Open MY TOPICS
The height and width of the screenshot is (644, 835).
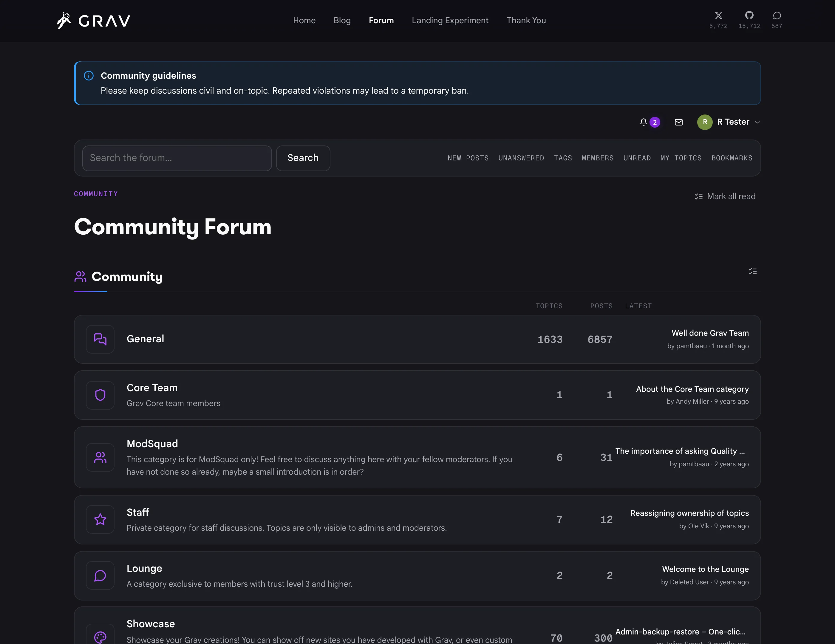pos(681,158)
